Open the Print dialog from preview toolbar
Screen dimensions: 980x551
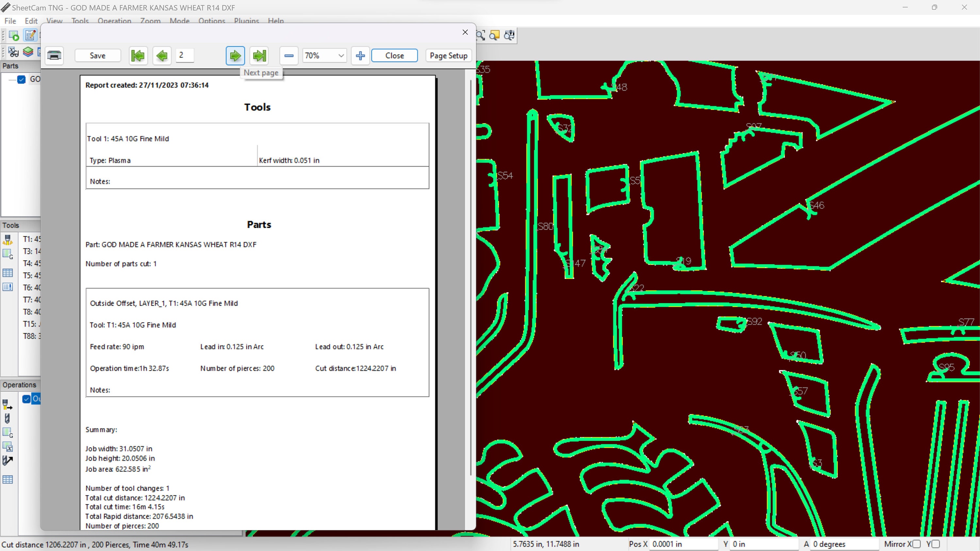tap(54, 55)
